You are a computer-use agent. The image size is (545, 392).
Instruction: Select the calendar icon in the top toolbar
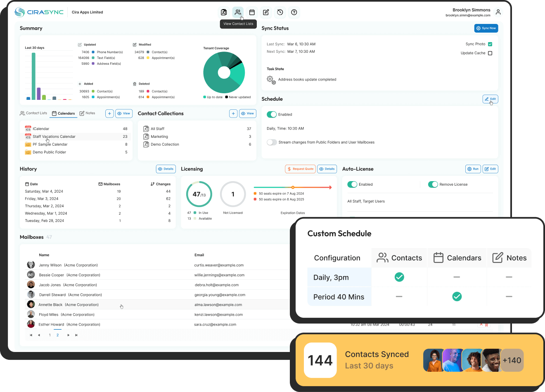(x=252, y=12)
